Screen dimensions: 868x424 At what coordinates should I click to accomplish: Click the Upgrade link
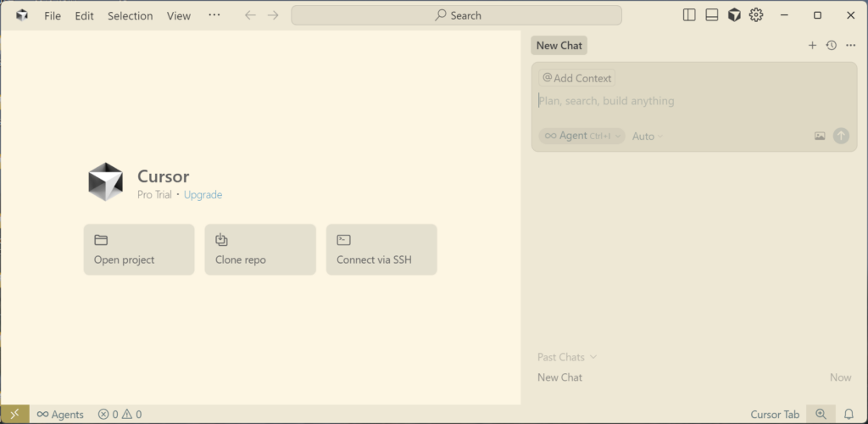(203, 194)
